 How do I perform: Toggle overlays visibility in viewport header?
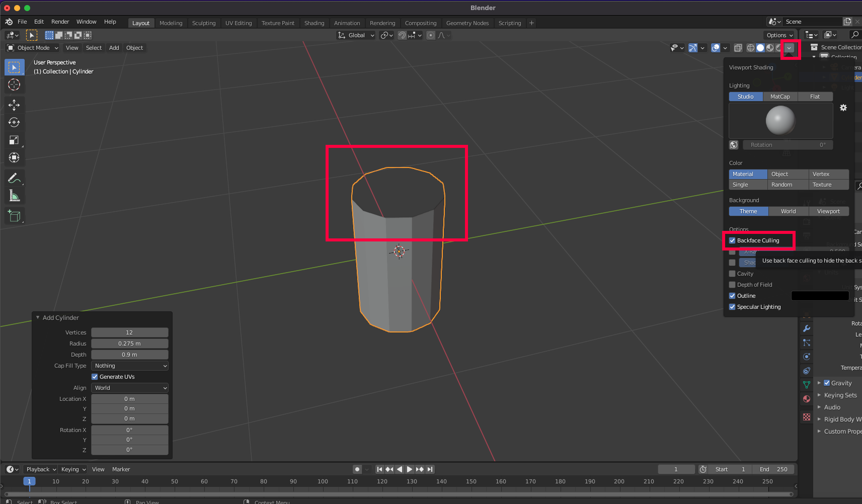tap(716, 48)
